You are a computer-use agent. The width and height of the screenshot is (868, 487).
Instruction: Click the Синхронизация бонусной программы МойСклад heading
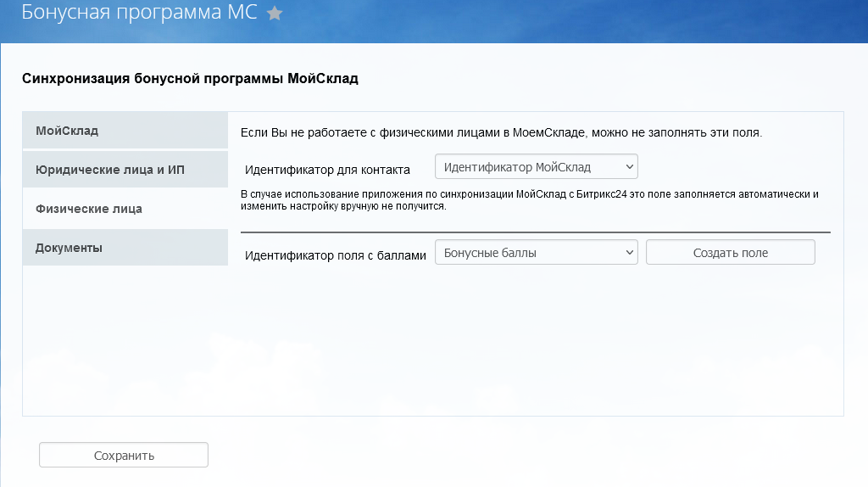coord(190,79)
